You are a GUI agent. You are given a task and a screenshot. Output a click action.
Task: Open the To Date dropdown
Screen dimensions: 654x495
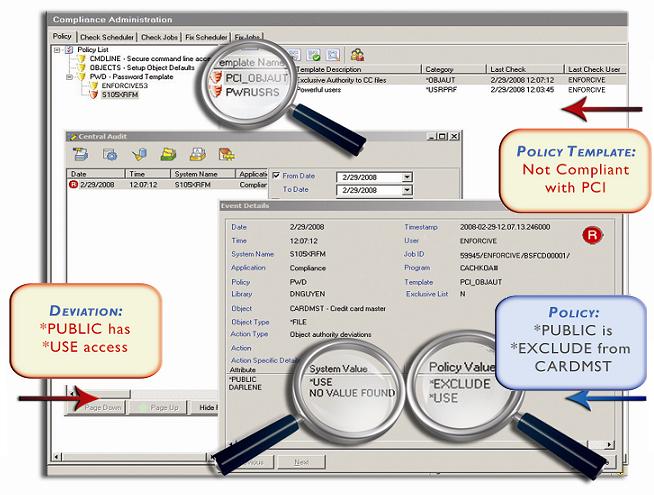click(x=407, y=190)
